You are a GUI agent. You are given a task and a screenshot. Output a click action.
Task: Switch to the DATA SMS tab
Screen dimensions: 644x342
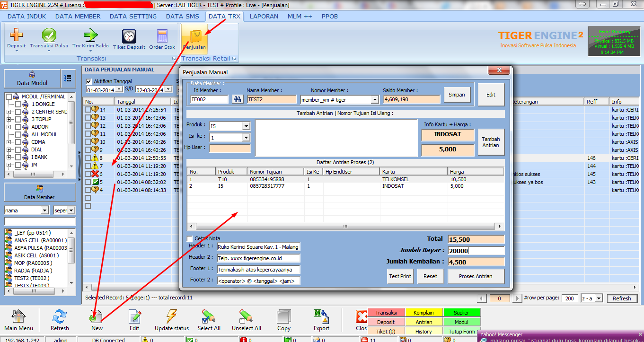(x=183, y=16)
